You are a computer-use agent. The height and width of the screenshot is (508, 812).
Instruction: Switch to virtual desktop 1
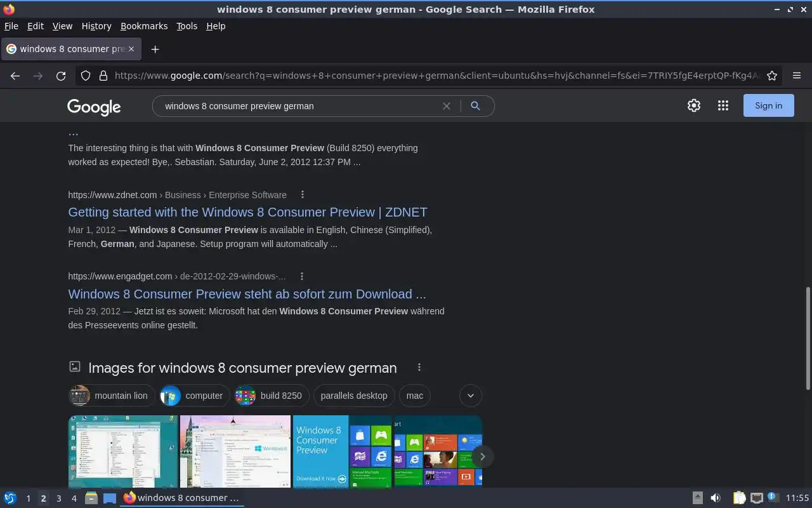coord(28,498)
